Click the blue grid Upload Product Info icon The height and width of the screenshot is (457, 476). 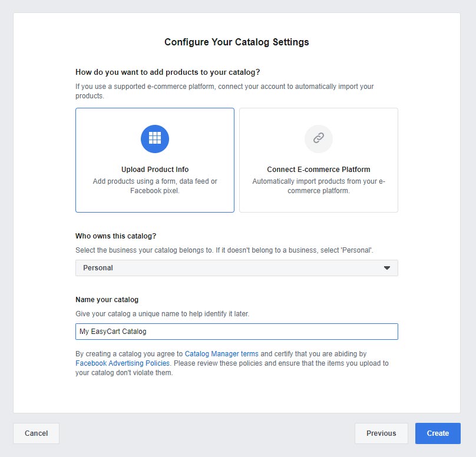(155, 138)
